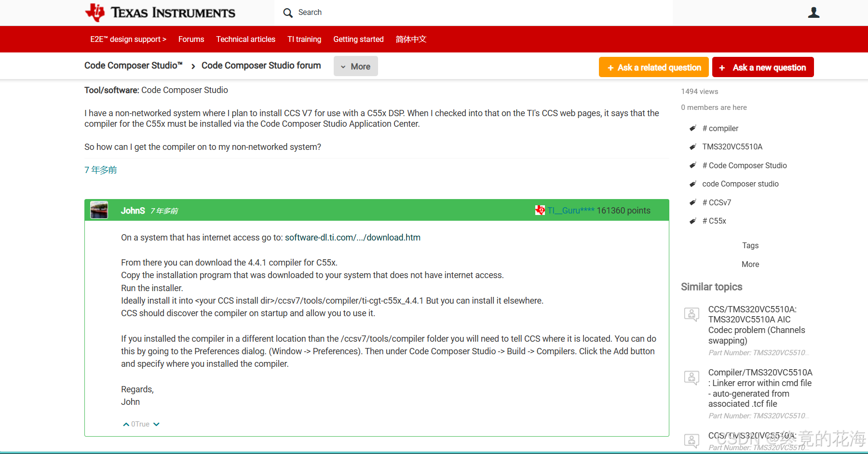Click the TI__Guru rank link

pyautogui.click(x=570, y=211)
